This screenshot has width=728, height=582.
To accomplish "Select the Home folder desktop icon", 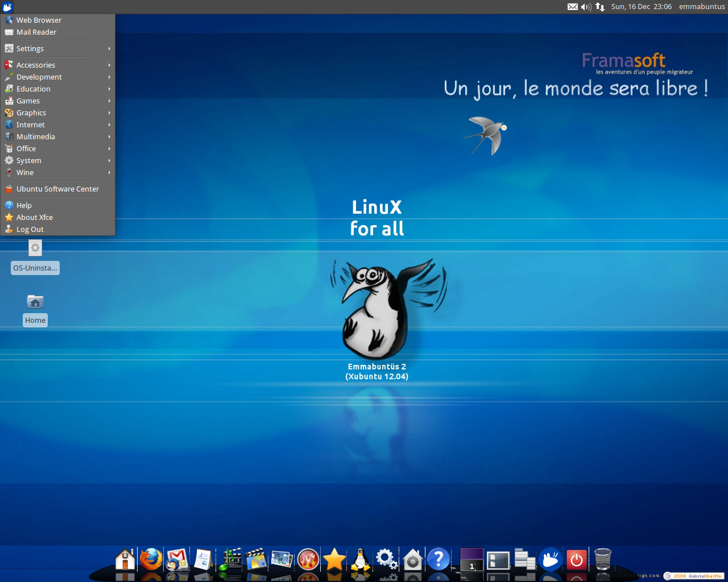I will (x=35, y=310).
